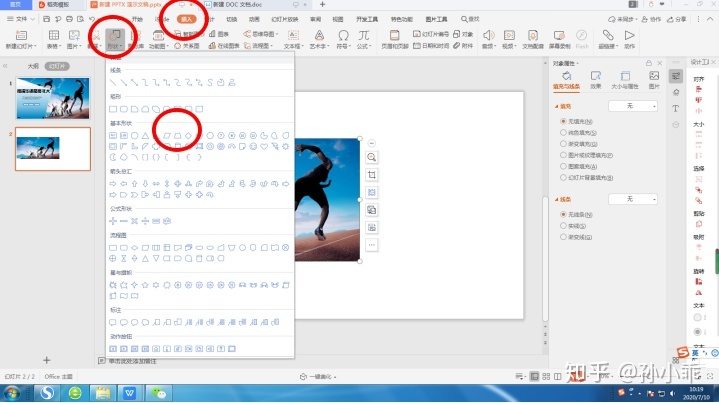719x403 pixels.
Task: Select Solid Fill (纯色填充) radio option
Action: pos(563,132)
